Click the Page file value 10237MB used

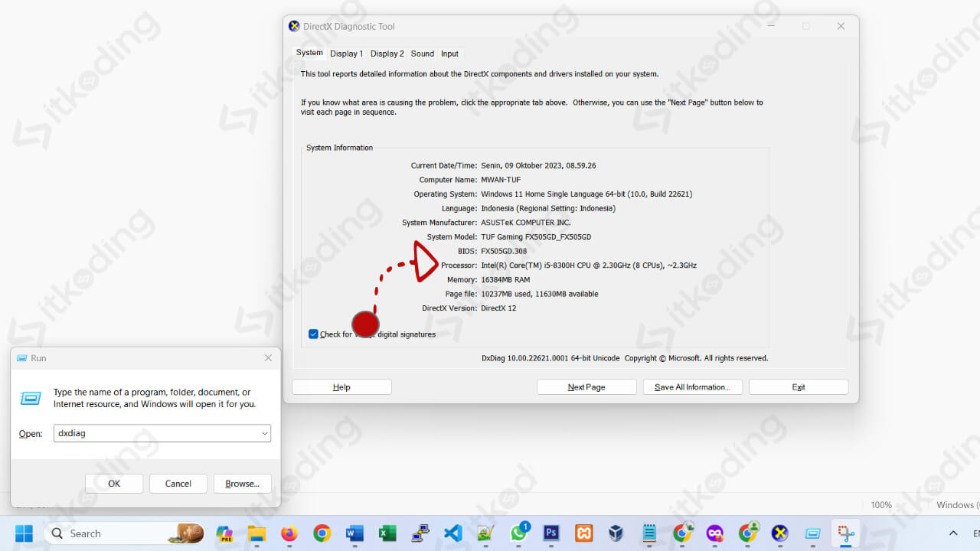click(540, 294)
